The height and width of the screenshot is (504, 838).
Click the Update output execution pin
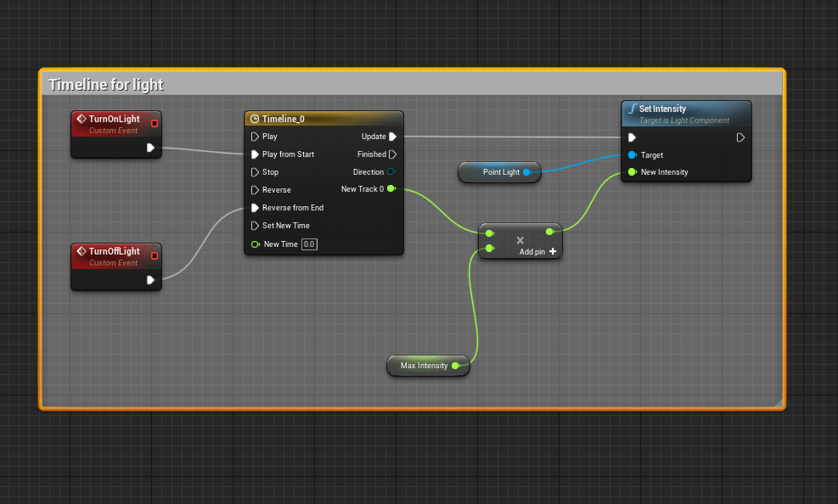click(392, 137)
